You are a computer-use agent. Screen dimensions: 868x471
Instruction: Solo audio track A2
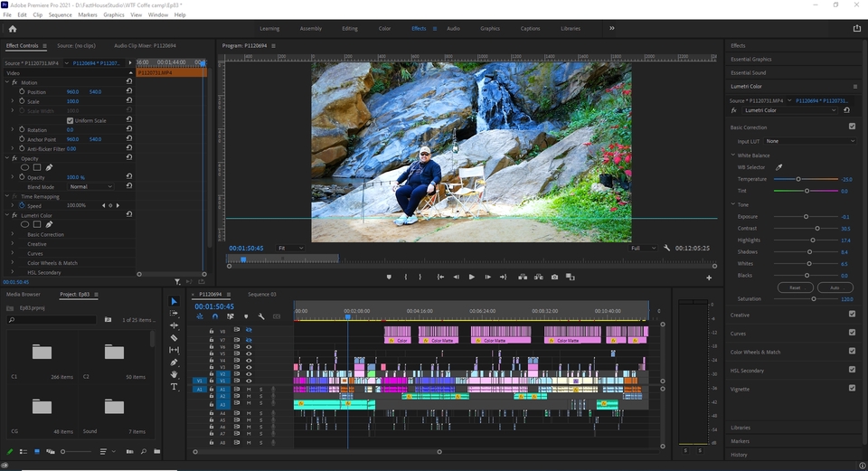click(260, 397)
